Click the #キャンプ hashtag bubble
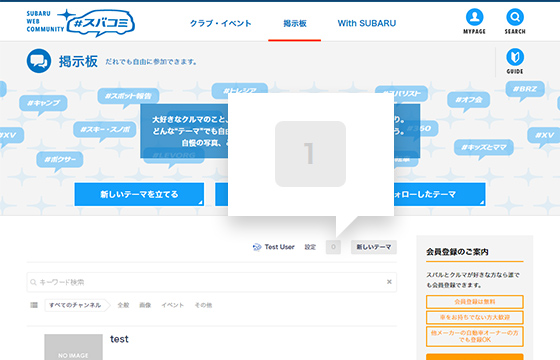Screen dimensions: 560x360 point(43,103)
